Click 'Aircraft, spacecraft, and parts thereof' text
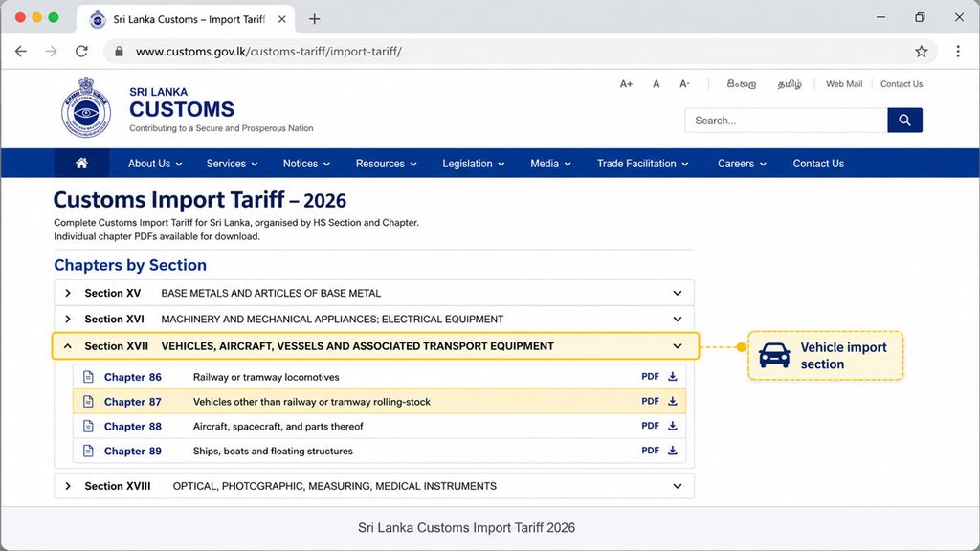The width and height of the screenshot is (980, 551). coord(278,426)
